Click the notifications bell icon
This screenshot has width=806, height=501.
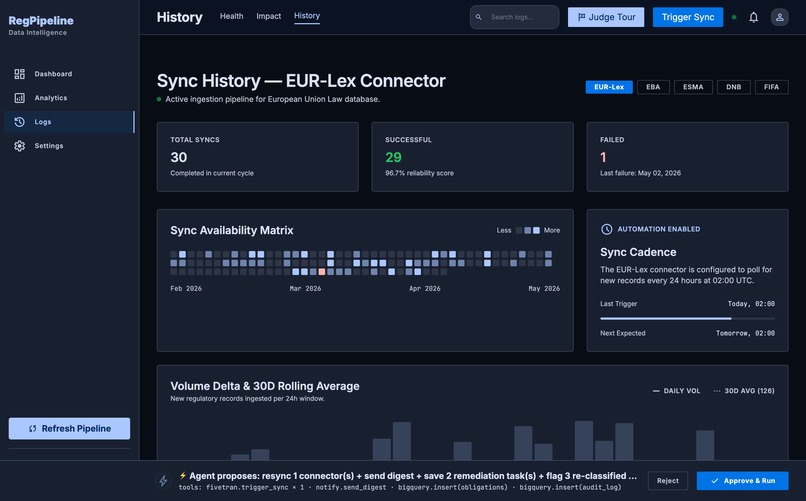[753, 17]
